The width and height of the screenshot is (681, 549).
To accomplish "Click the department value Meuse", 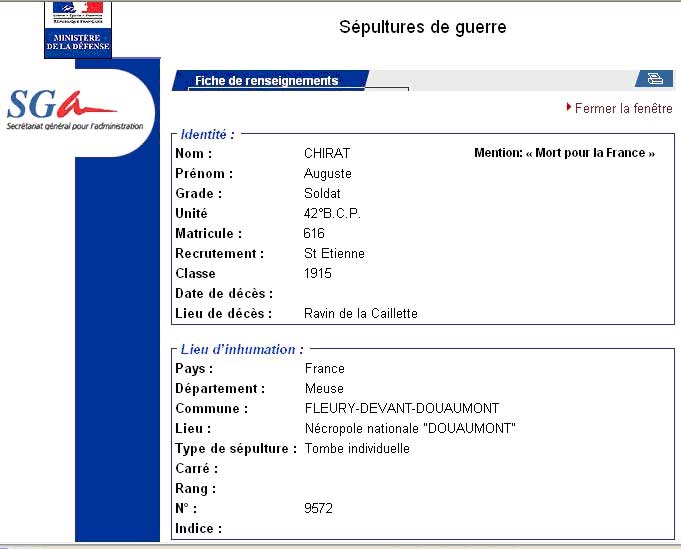I will [324, 388].
